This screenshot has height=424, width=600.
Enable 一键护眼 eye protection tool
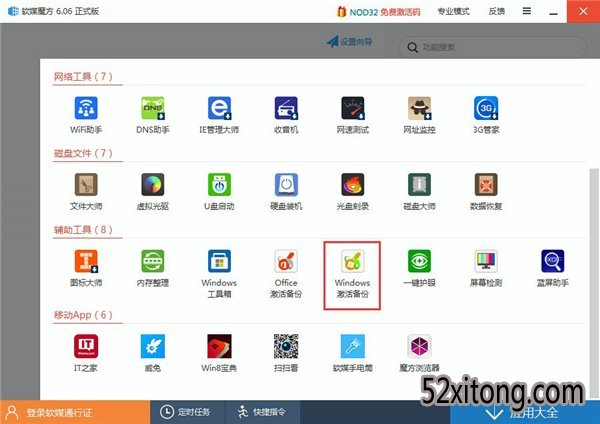point(419,261)
